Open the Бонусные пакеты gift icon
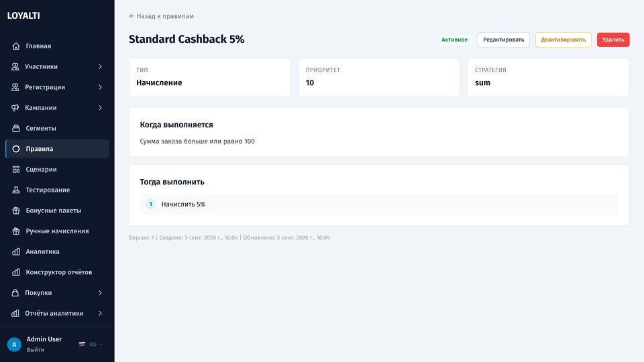The image size is (644, 362). (16, 210)
